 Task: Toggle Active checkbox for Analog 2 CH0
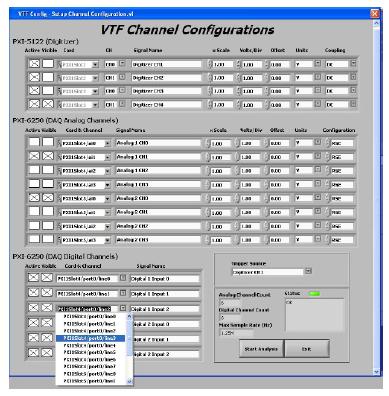[34, 198]
